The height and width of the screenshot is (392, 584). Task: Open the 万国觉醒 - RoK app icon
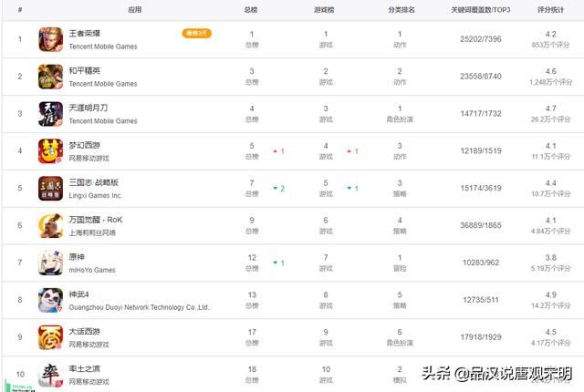pos(51,225)
